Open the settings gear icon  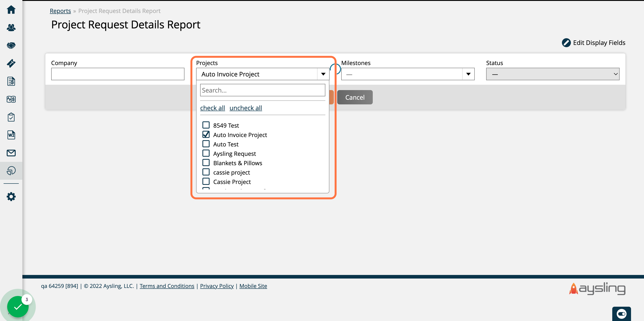tap(11, 196)
